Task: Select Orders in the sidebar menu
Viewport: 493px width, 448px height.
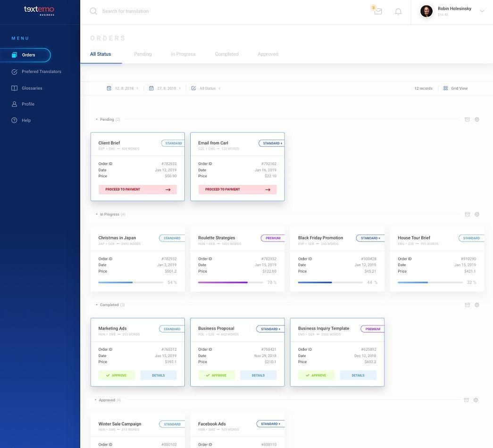Action: [x=25, y=55]
